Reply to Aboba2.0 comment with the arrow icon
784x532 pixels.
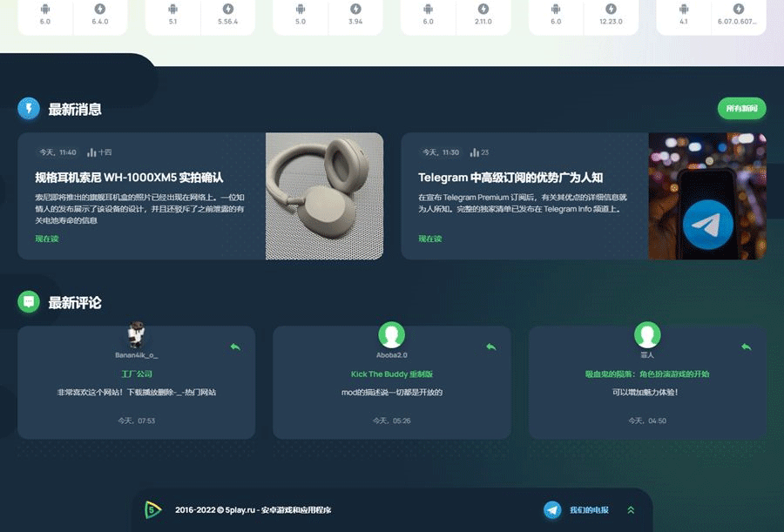491,347
